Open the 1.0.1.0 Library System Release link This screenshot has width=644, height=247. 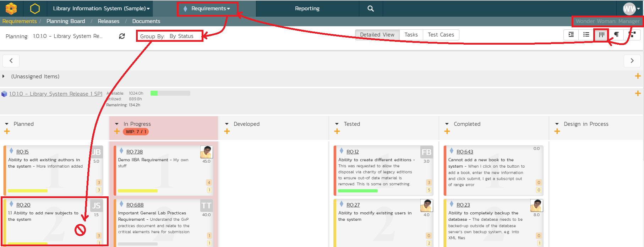pos(56,94)
